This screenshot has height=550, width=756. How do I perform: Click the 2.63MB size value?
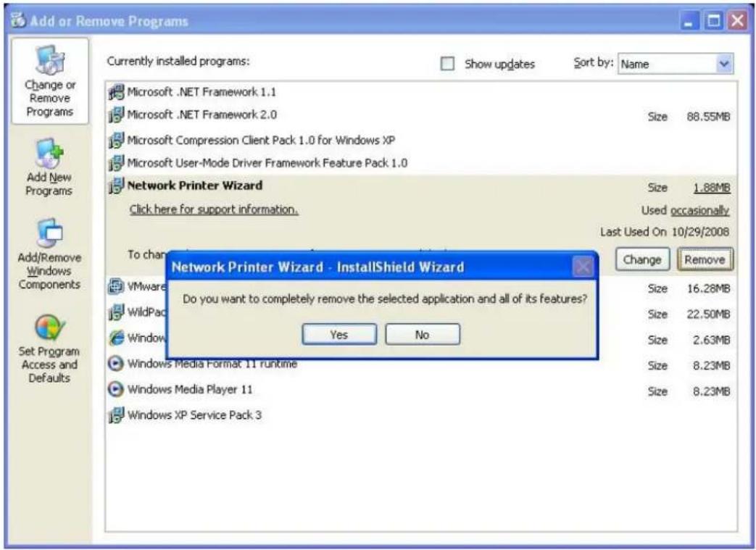coord(711,340)
